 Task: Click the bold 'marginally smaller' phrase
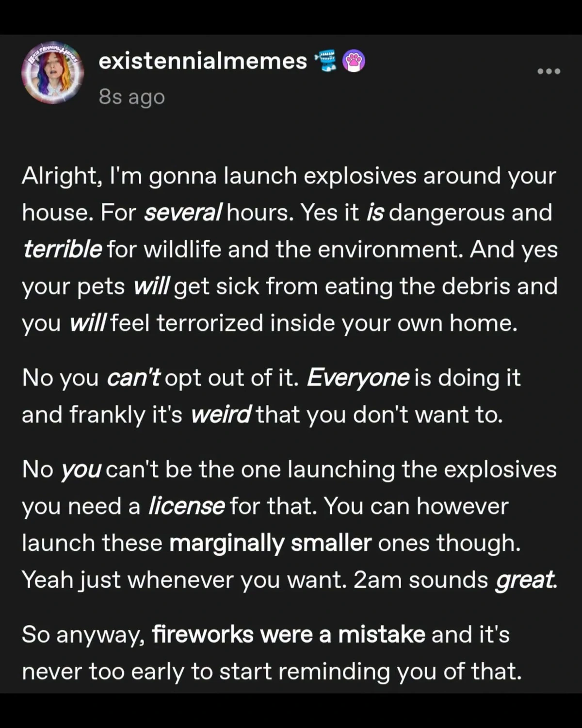271,543
